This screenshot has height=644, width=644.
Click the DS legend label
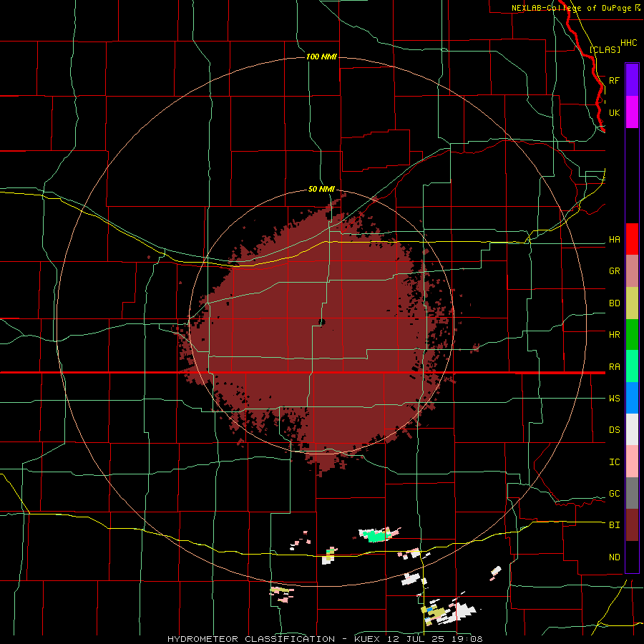pyautogui.click(x=614, y=430)
